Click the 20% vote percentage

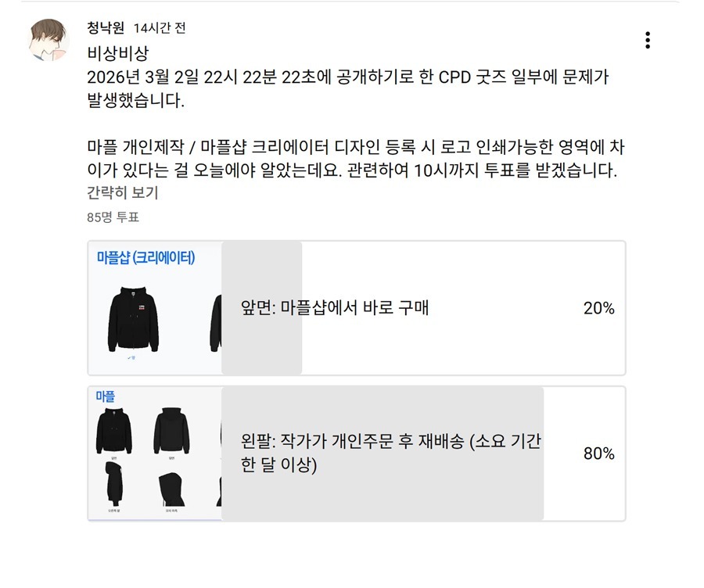598,308
